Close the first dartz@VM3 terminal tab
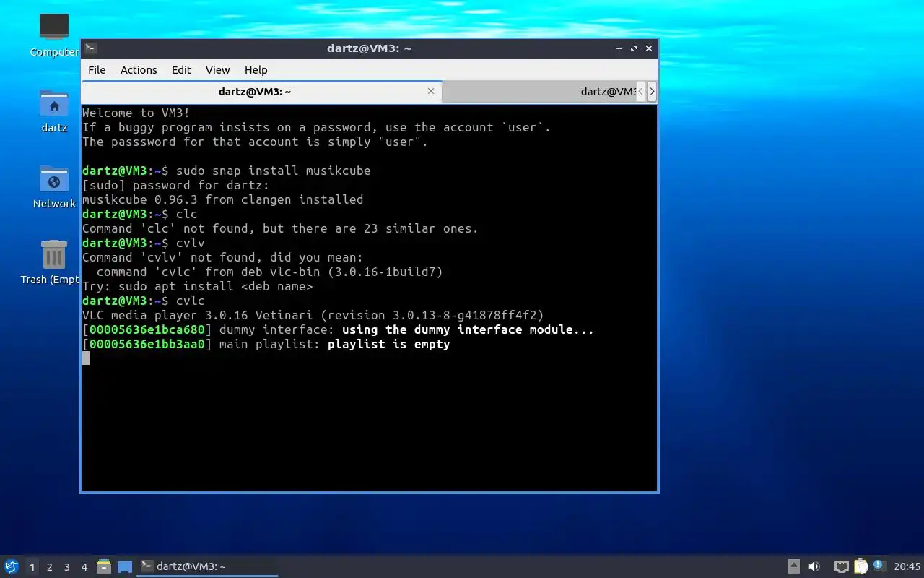Viewport: 924px width, 578px height. pyautogui.click(x=431, y=91)
